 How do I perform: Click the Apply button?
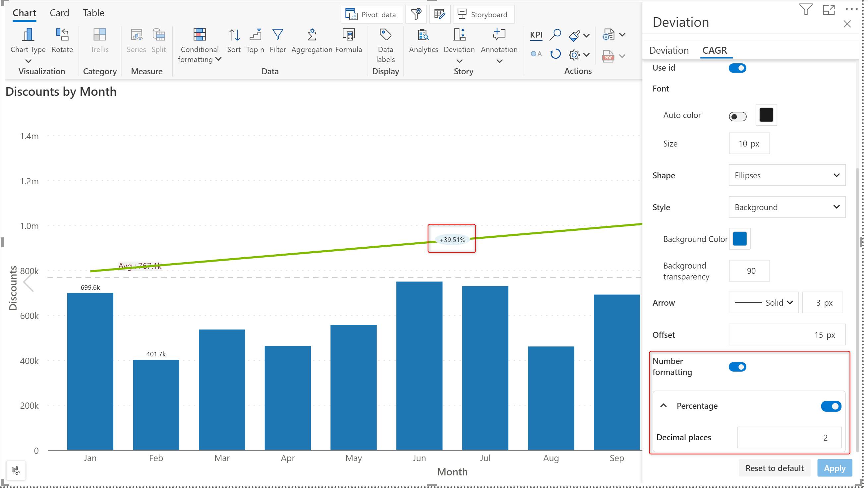pyautogui.click(x=834, y=468)
